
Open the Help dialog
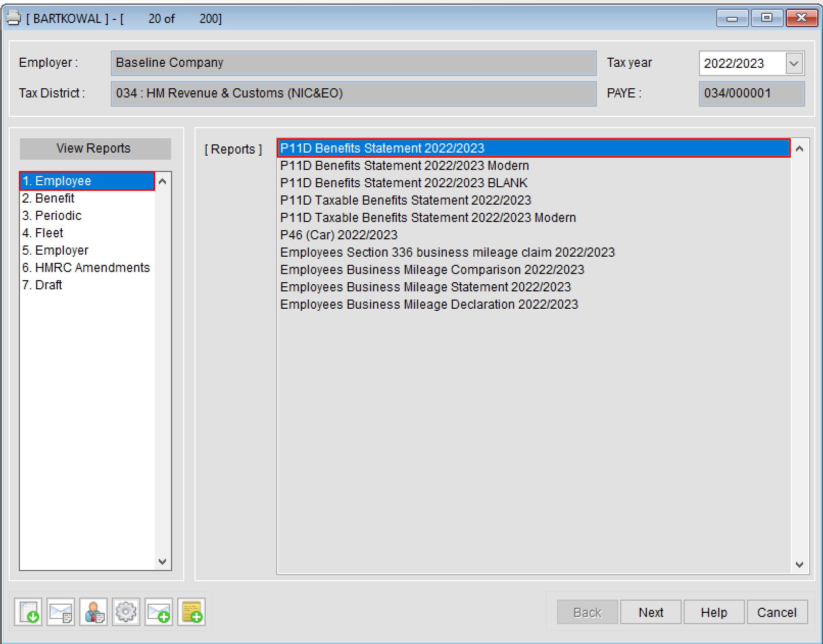pyautogui.click(x=714, y=612)
